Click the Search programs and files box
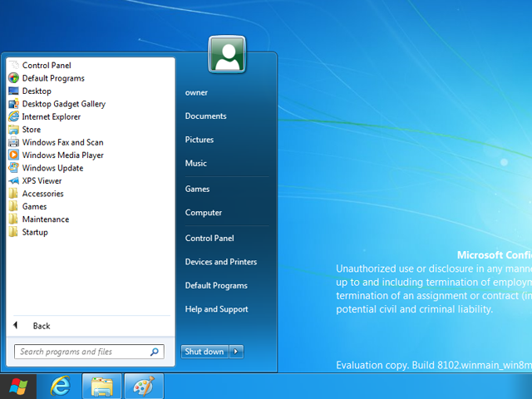 click(81, 352)
